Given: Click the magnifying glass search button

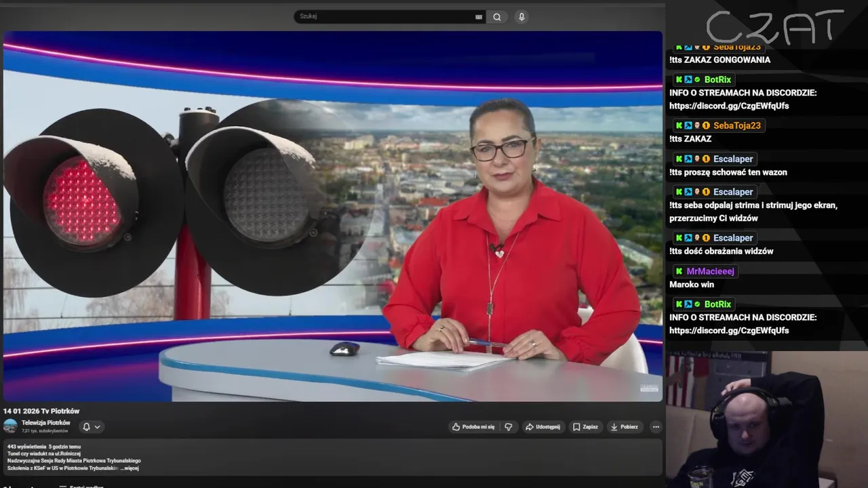Looking at the screenshot, I should (497, 17).
